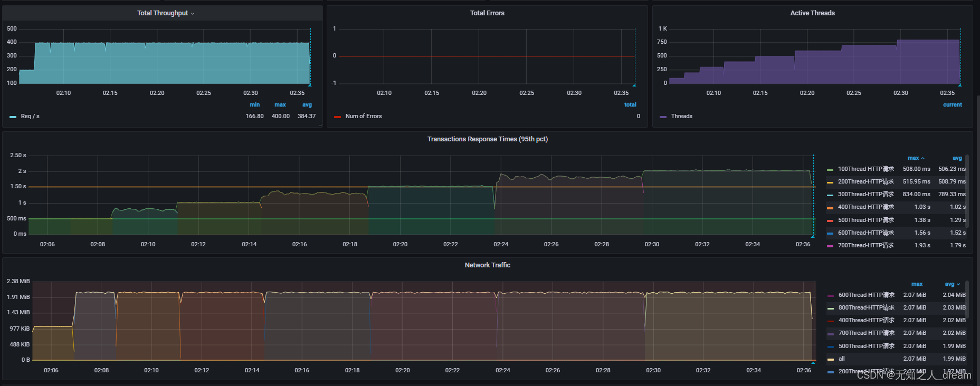This screenshot has width=980, height=386.
Task: Click the dashboard page vertical scrollbar
Action: 978,240
